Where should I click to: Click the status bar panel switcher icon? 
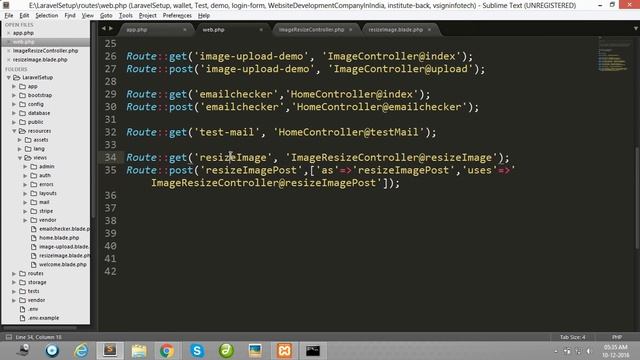(9, 337)
